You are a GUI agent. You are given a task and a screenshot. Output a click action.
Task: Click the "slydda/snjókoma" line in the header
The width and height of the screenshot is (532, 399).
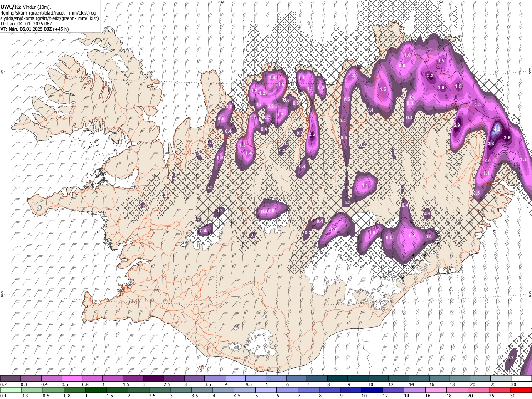49,18
